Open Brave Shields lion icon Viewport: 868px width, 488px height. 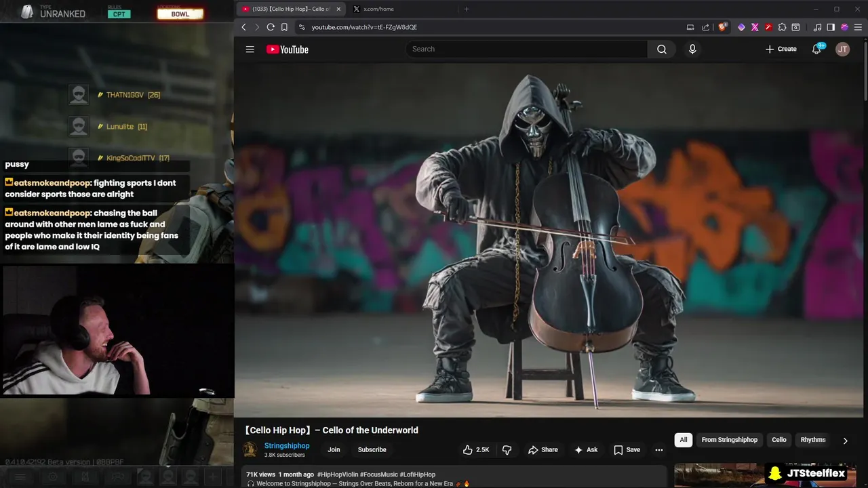click(x=722, y=27)
